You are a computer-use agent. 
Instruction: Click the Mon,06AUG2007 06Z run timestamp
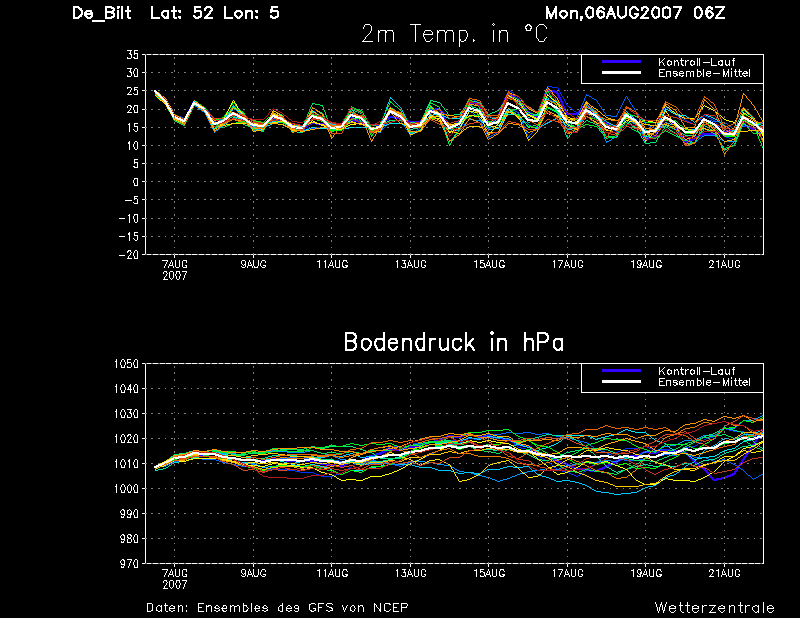pos(635,13)
